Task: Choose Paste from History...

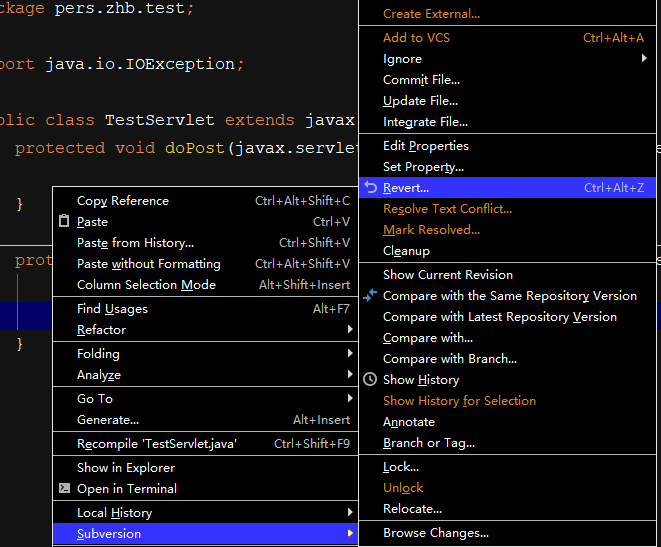Action: click(x=205, y=243)
